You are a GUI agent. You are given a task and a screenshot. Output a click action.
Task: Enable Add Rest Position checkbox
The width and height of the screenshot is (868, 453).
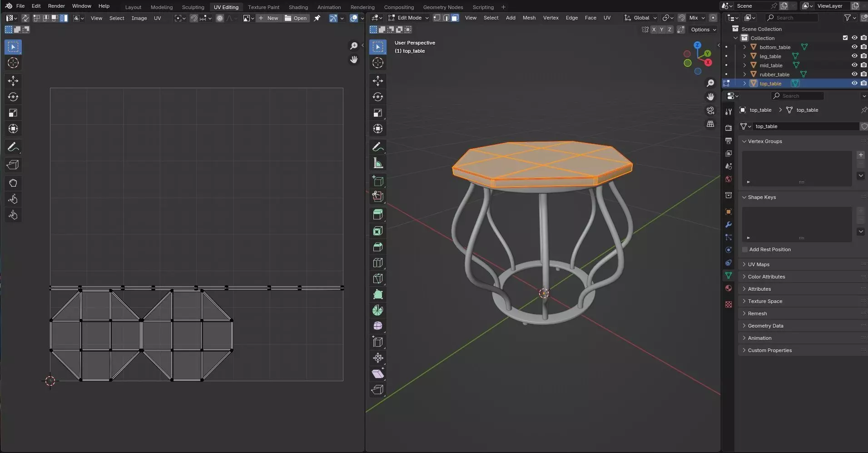click(745, 249)
